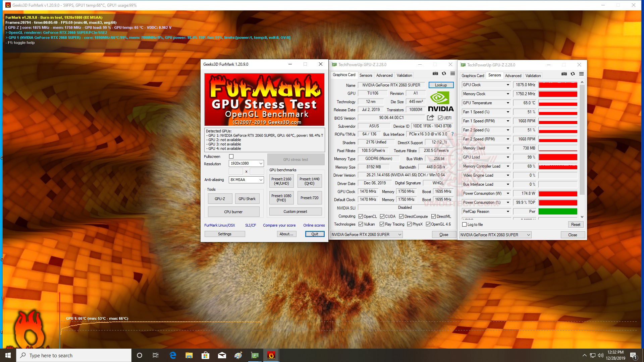This screenshot has height=362, width=644.
Task: Launch GPU Shark from FurMark Tools
Action: click(247, 198)
